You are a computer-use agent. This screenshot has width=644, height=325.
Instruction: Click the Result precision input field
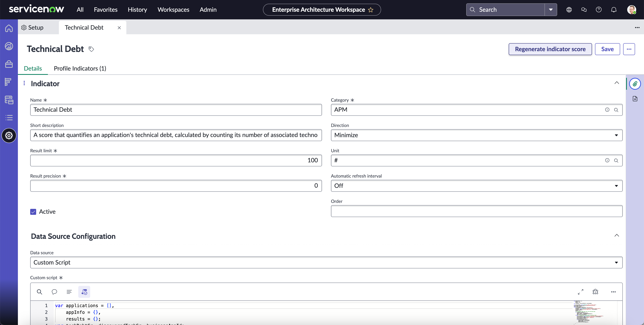coord(176,186)
